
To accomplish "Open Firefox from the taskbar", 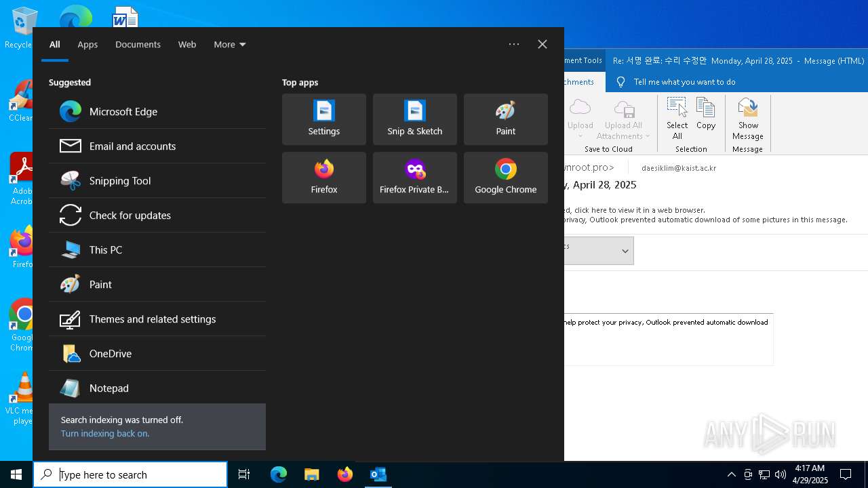I will [x=345, y=474].
